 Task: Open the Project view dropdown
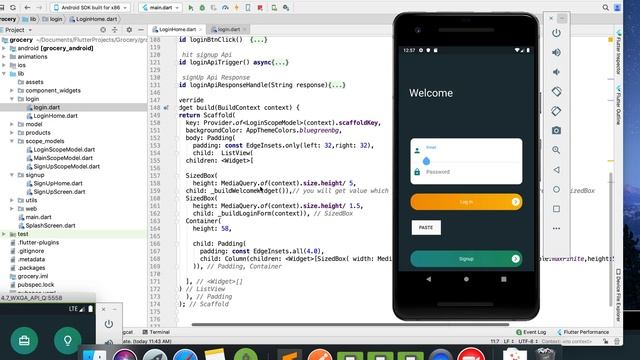[x=17, y=30]
